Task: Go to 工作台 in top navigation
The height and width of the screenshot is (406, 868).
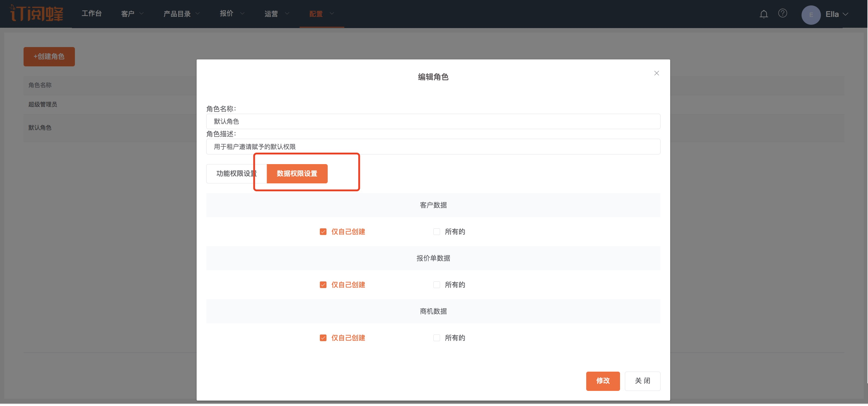Action: [x=91, y=14]
